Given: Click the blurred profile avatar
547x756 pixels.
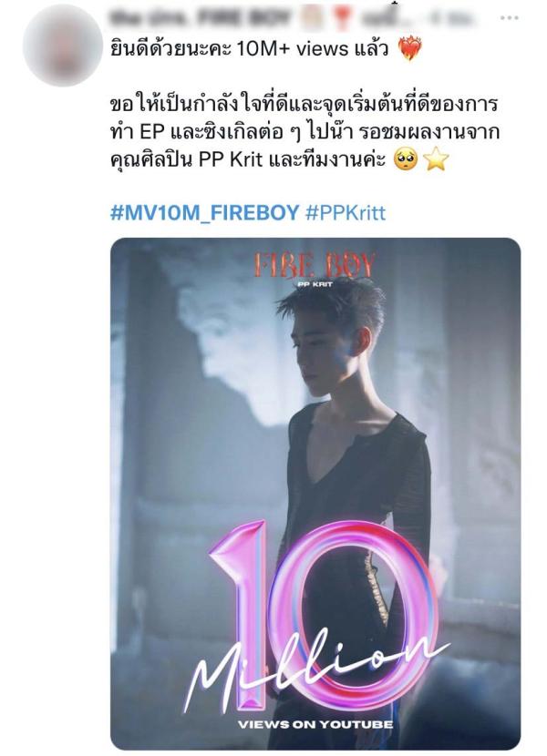Looking at the screenshot, I should point(63,46).
